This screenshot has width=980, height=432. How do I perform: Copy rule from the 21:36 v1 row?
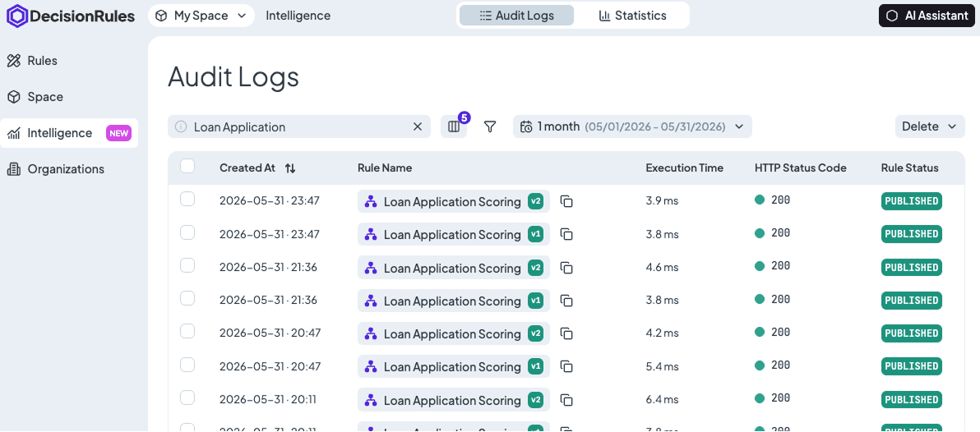[567, 301]
